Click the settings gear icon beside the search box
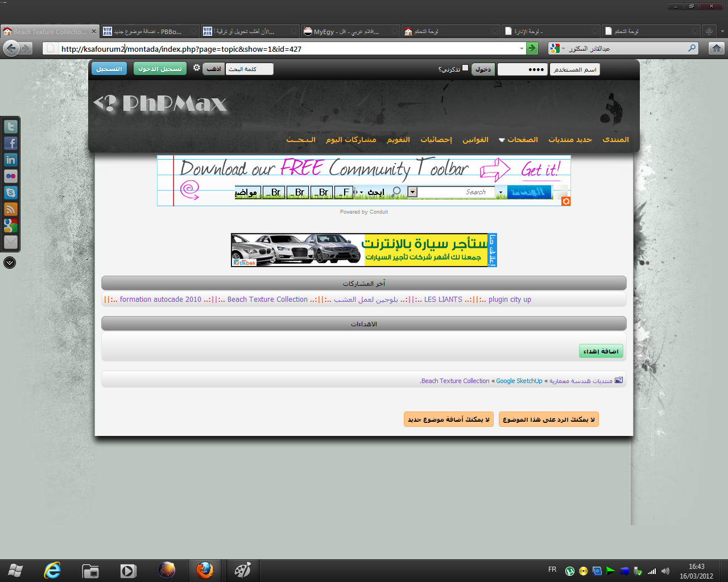Screen dimensions: 728x582 tap(196, 68)
